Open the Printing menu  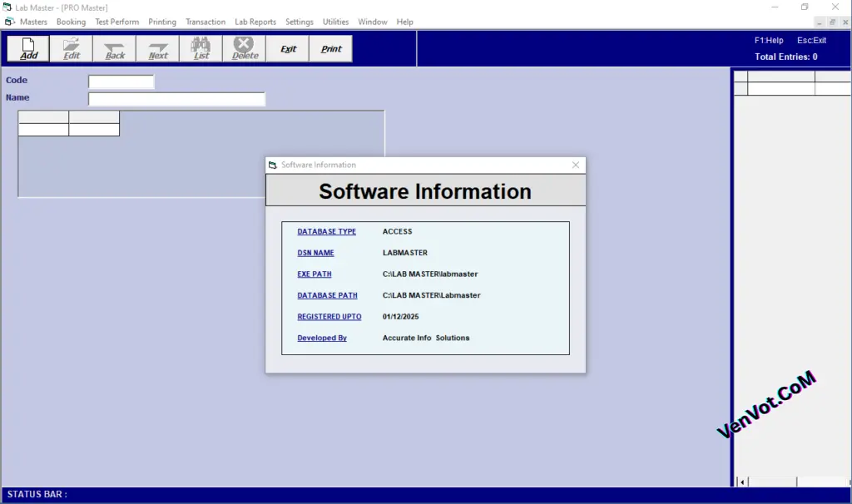click(162, 22)
